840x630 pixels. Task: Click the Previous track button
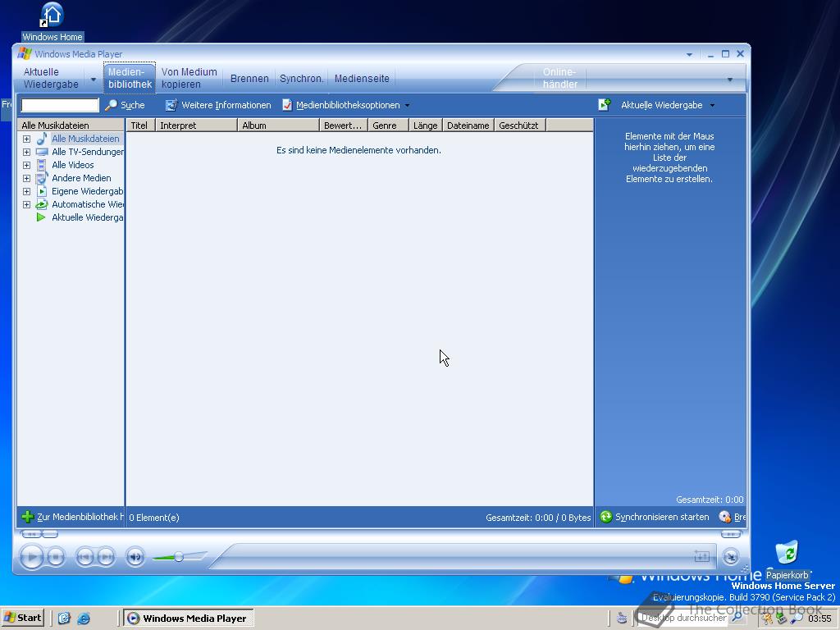pyautogui.click(x=84, y=557)
